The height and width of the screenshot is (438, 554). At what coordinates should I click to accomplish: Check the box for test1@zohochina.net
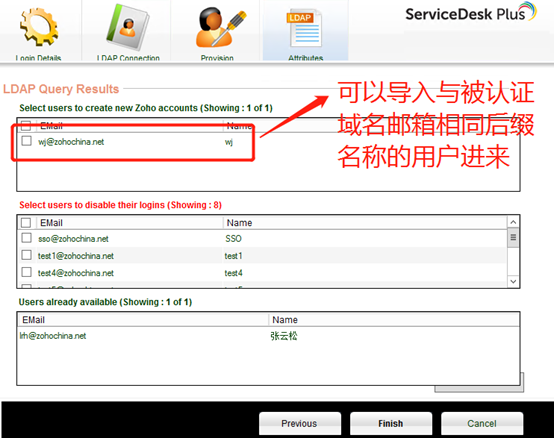tap(26, 255)
